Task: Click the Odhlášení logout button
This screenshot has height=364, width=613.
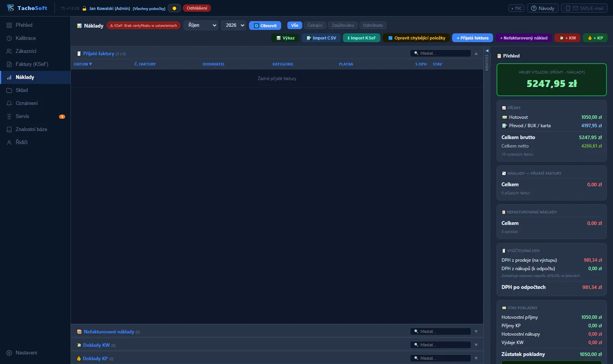Action: 197,8
